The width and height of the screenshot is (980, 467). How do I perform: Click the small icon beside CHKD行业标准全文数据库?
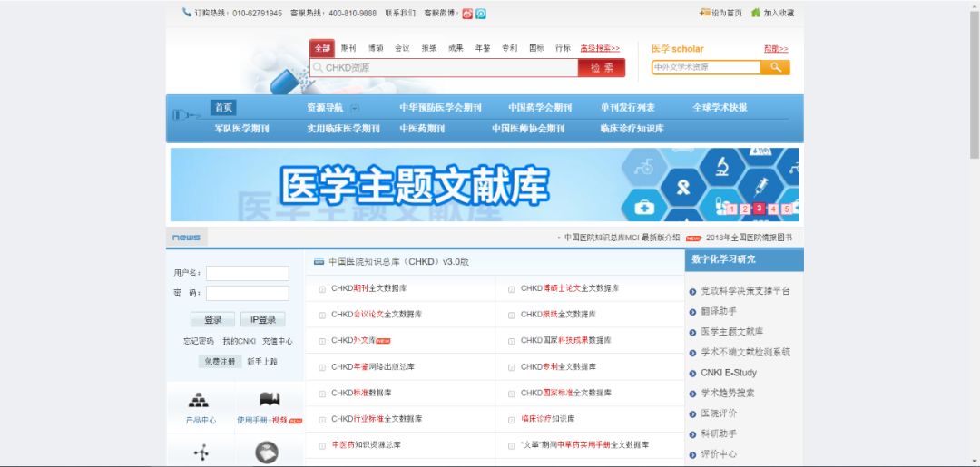point(322,420)
